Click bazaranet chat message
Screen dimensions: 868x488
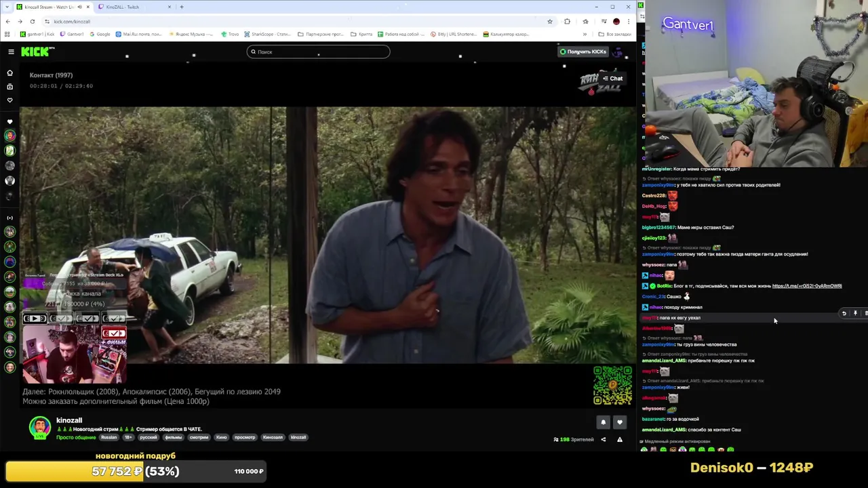point(670,419)
